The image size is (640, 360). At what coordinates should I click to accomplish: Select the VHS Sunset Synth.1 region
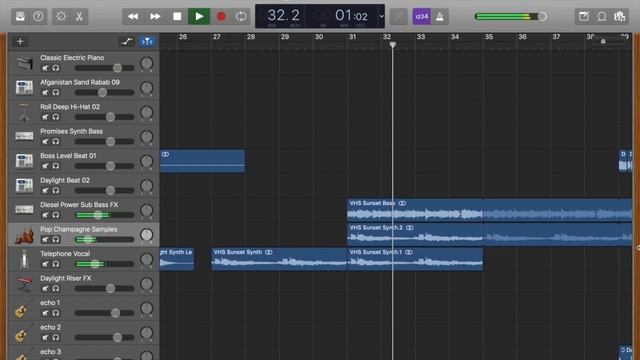(415, 259)
